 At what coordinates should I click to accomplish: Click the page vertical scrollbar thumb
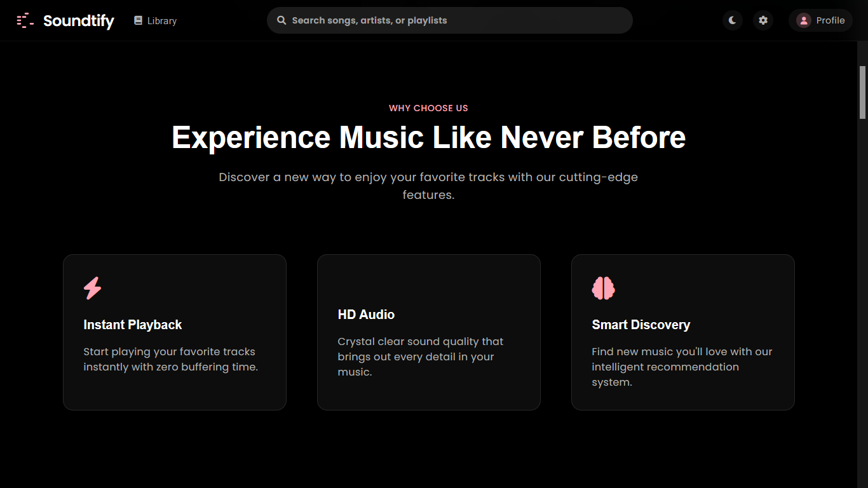862,92
